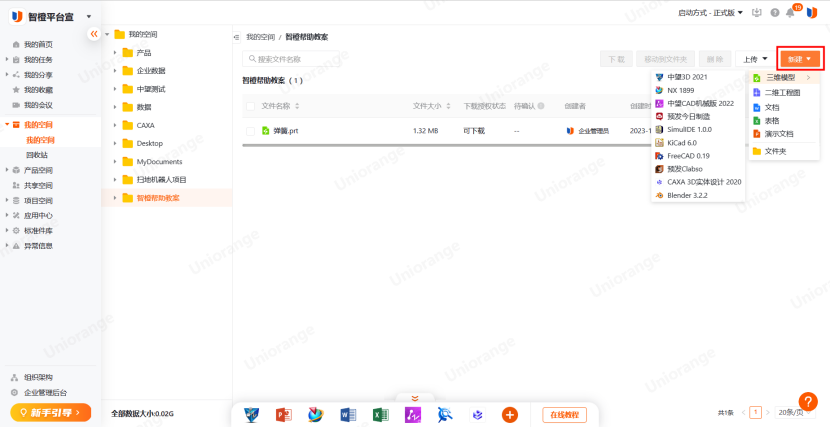Open the 智橙平台宣 workspace dropdown arrow
Viewport: 830px width, 428px height.
[88, 17]
